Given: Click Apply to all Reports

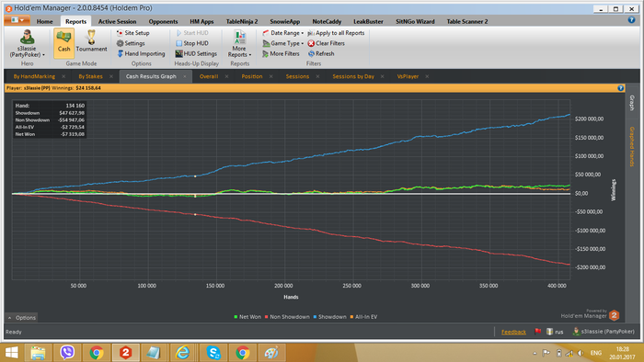Looking at the screenshot, I should 336,33.
